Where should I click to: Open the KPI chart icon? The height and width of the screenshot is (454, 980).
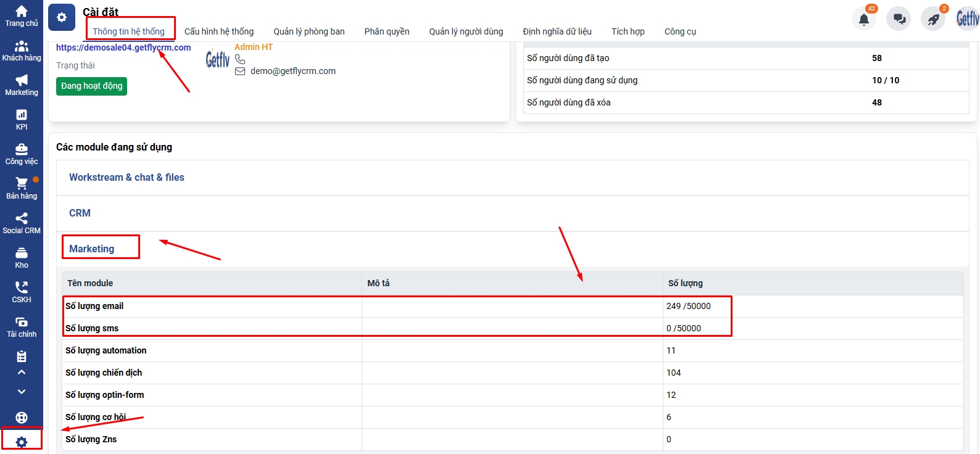(22, 115)
